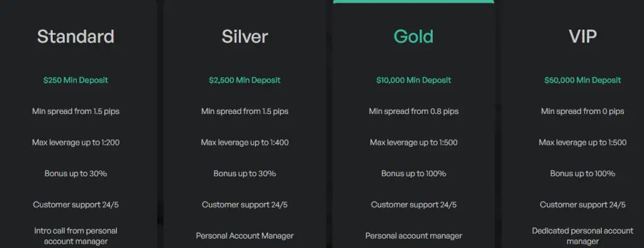Select the Silver plan heading

point(245,37)
